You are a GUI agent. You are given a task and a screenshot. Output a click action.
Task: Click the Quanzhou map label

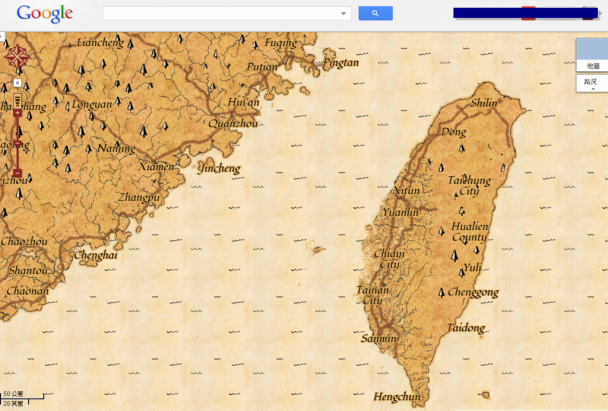pos(233,123)
